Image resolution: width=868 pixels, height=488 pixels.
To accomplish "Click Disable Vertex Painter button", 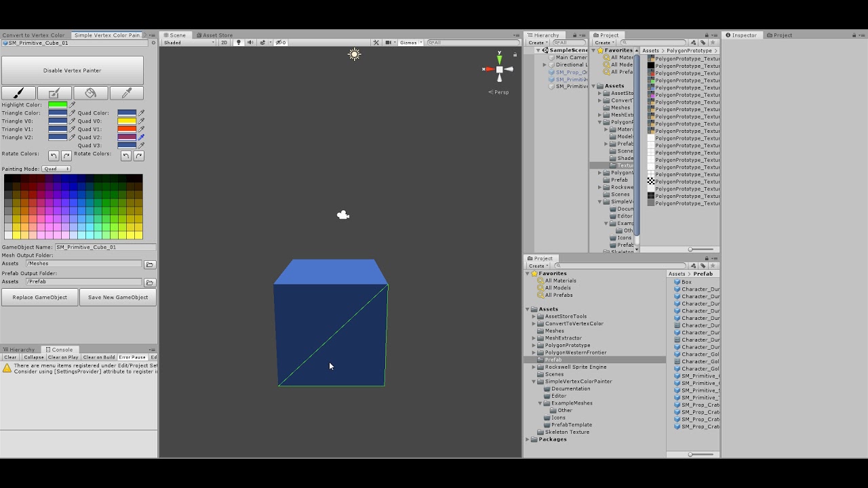I will pyautogui.click(x=73, y=70).
